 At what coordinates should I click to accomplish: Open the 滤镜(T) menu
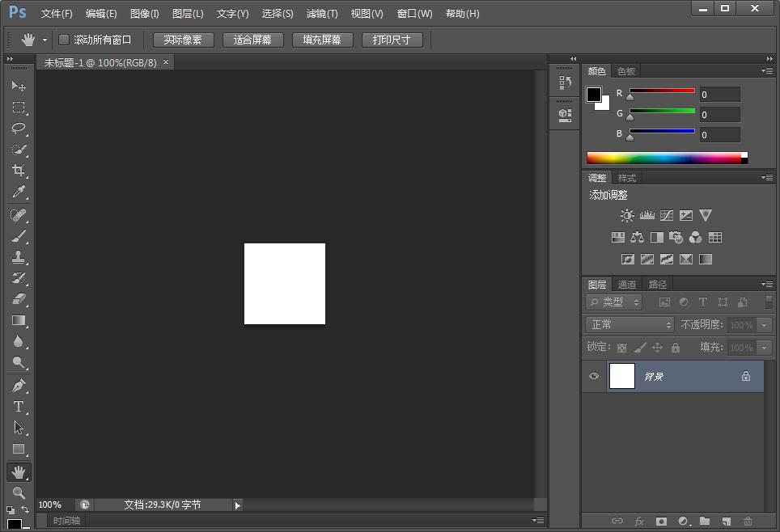(x=322, y=14)
